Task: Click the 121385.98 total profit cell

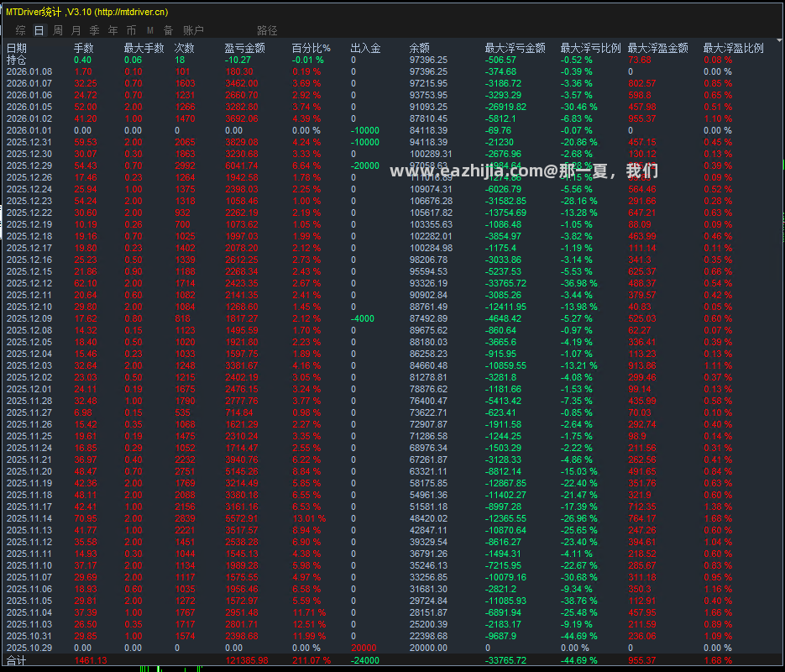Action: (x=247, y=660)
